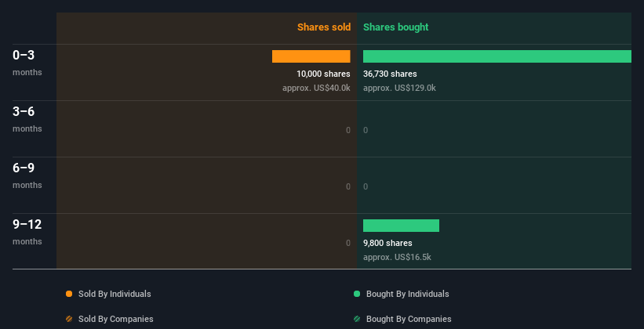Click the green 0–3 months shares bought bar
Viewport: 644px width, 329px height.
click(x=497, y=56)
